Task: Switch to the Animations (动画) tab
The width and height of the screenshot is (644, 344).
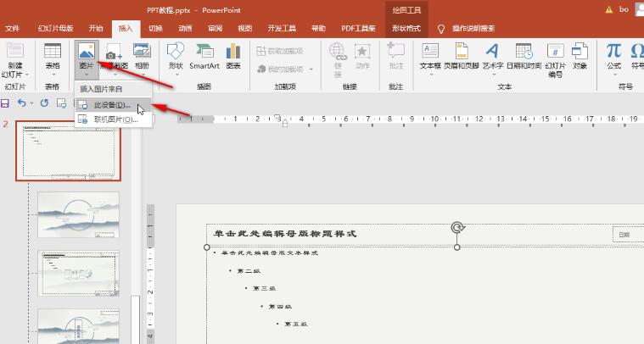Action: [184, 28]
